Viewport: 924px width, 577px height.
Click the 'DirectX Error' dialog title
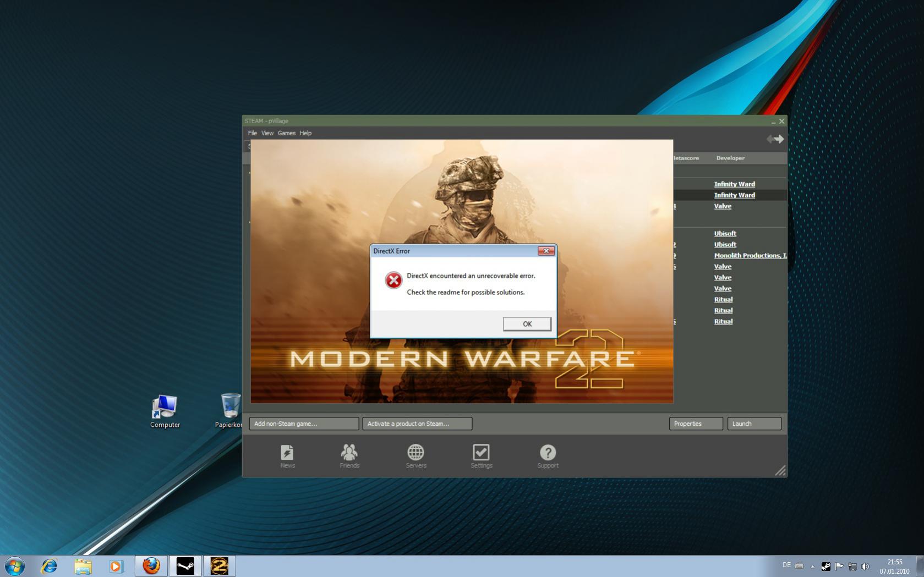391,251
